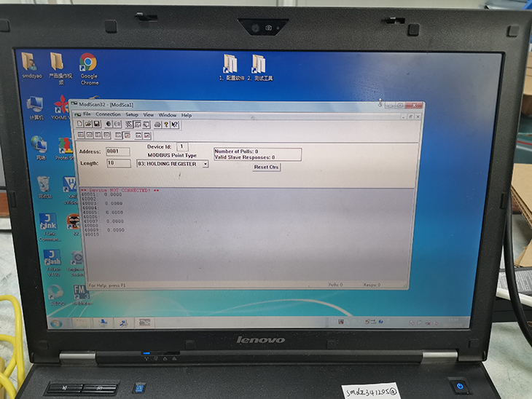Click the Print toolbar icon

click(157, 125)
